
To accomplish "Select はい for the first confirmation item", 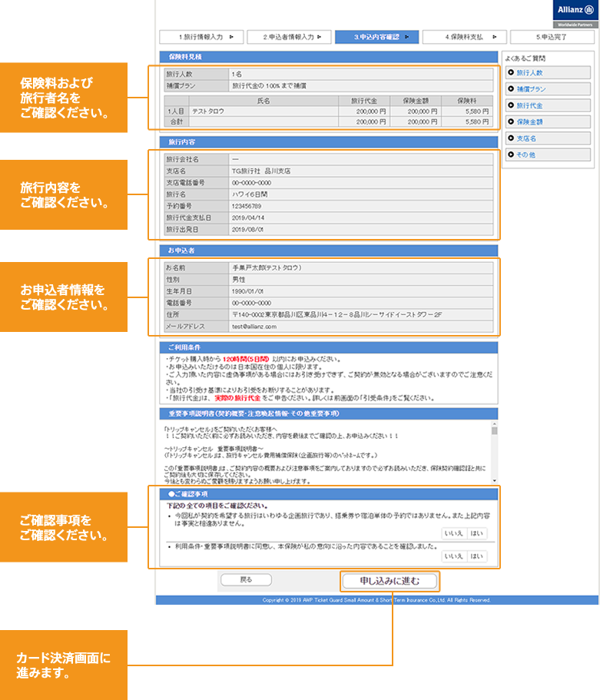I will (477, 533).
